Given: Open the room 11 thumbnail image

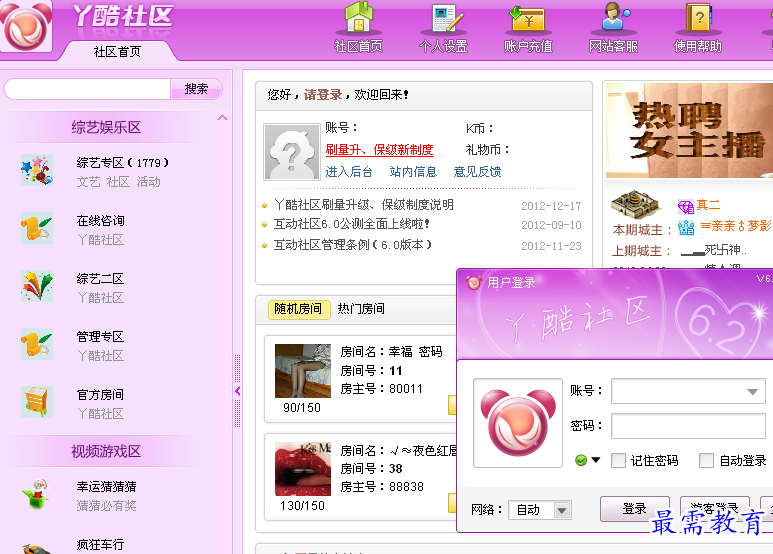Looking at the screenshot, I should (303, 371).
